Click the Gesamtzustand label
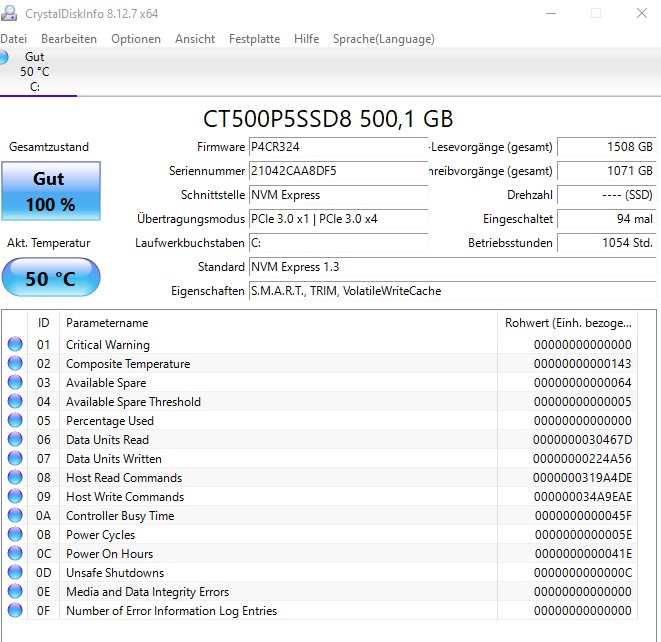661x642 pixels. click(49, 147)
